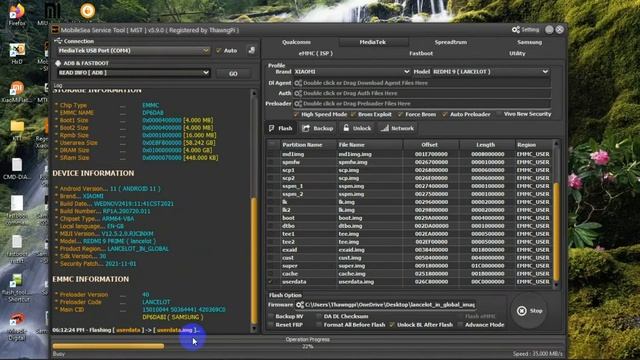Click the Setting button label
Screen dimensions: 640x360
coord(530,30)
